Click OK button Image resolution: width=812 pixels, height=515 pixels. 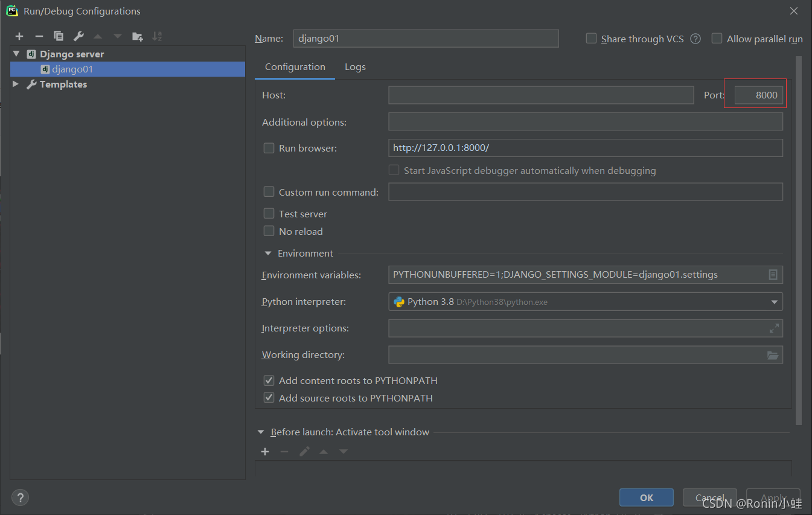click(647, 497)
